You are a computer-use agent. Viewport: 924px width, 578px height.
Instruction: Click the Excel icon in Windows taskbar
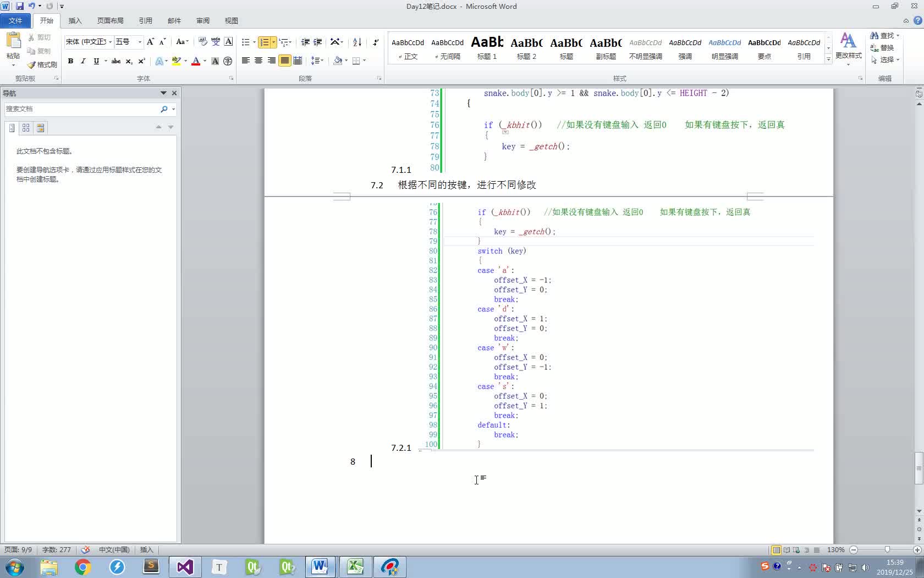coord(355,566)
